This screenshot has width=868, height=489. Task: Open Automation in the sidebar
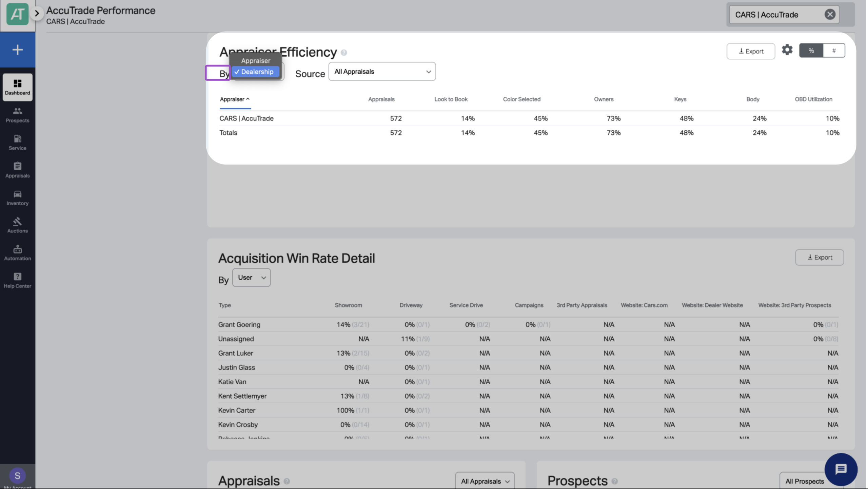(17, 253)
